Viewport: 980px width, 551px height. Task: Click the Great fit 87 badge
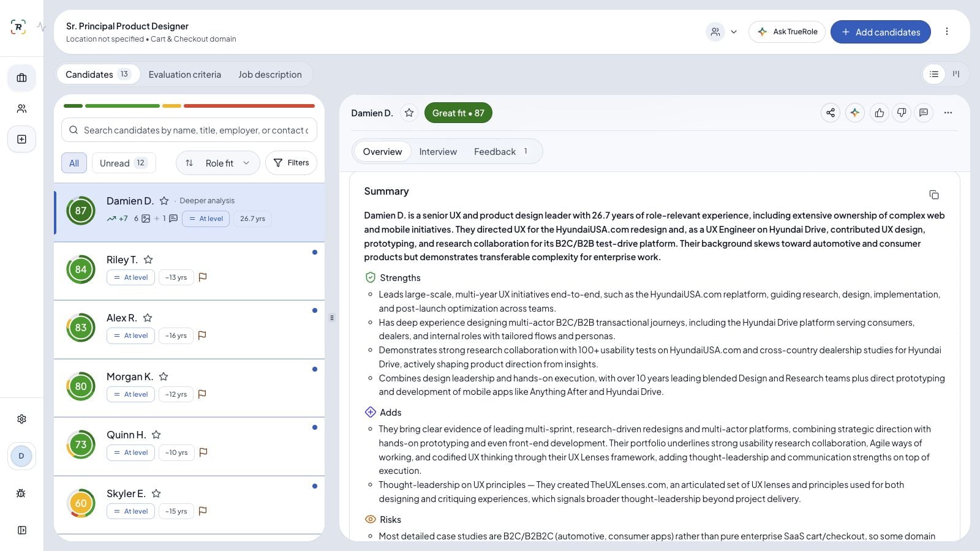coord(458,113)
